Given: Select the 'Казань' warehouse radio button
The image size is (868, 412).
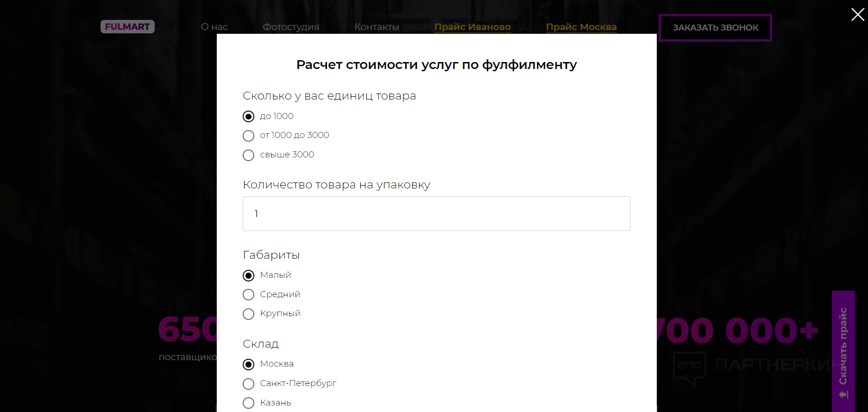Looking at the screenshot, I should (x=249, y=403).
